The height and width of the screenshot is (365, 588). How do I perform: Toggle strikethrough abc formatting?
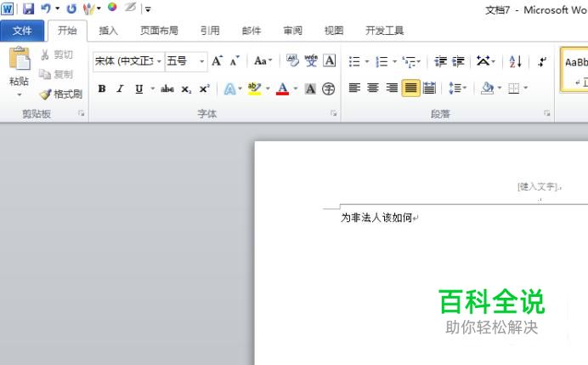(x=167, y=89)
